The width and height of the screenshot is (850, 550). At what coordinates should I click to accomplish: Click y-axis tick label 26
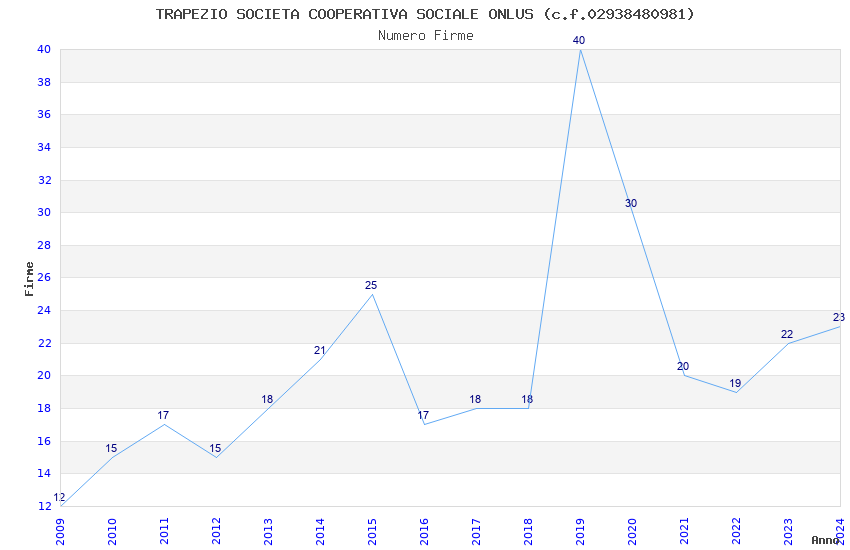[44, 277]
